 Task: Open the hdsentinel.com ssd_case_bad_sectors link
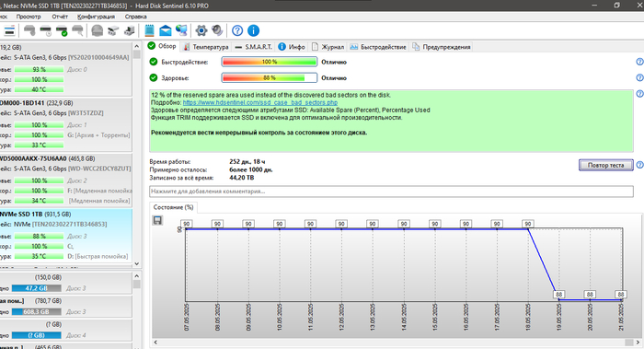coord(260,102)
